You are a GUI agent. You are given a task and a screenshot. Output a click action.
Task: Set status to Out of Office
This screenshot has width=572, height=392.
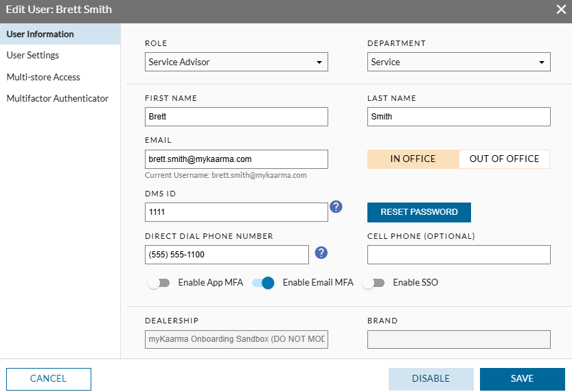504,159
